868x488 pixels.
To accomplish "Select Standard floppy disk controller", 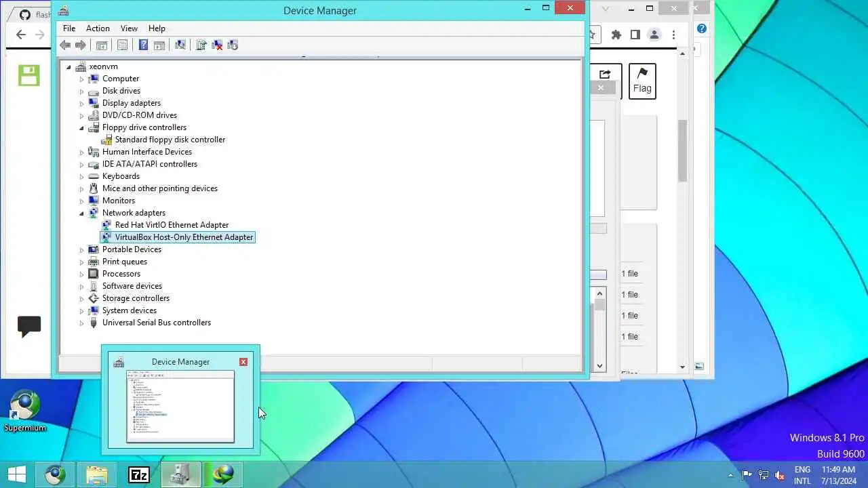I will pyautogui.click(x=170, y=140).
